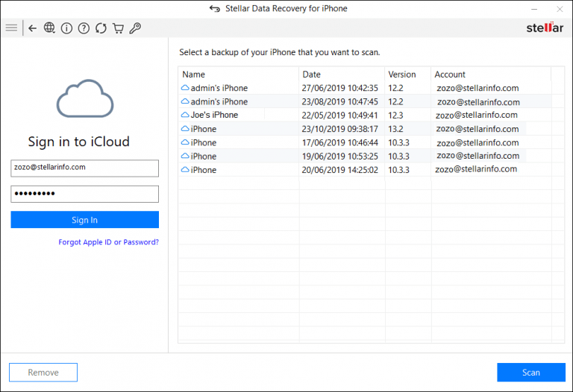The height and width of the screenshot is (392, 573).
Task: Click the update refresh icon
Action: point(101,28)
